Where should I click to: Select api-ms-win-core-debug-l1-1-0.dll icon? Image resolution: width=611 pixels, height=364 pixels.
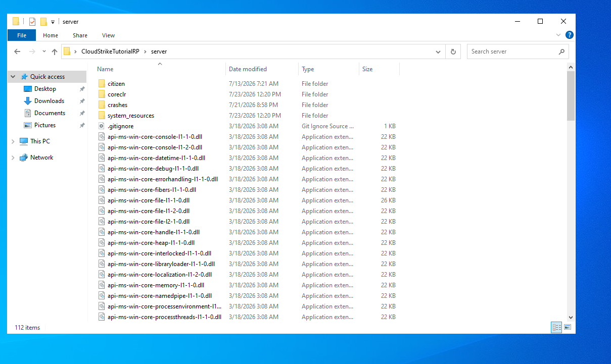[x=101, y=169]
